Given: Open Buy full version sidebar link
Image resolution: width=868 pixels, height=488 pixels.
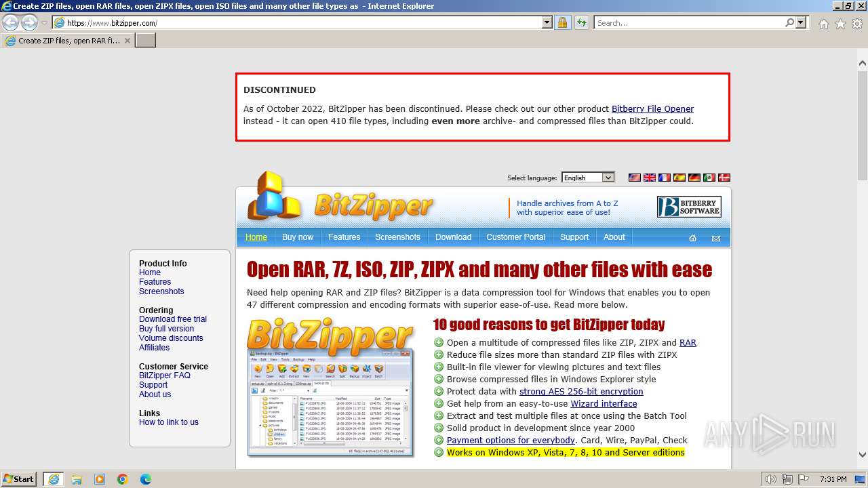Looking at the screenshot, I should coord(167,329).
